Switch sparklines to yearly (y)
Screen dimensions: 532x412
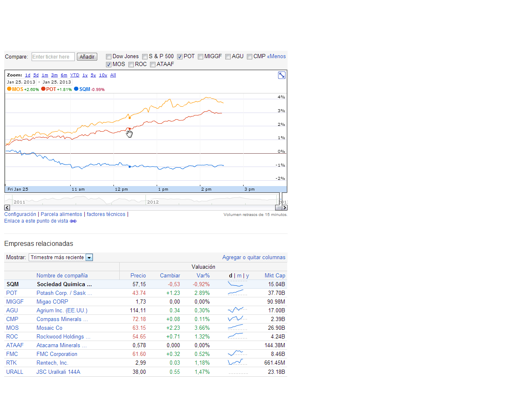(x=247, y=276)
